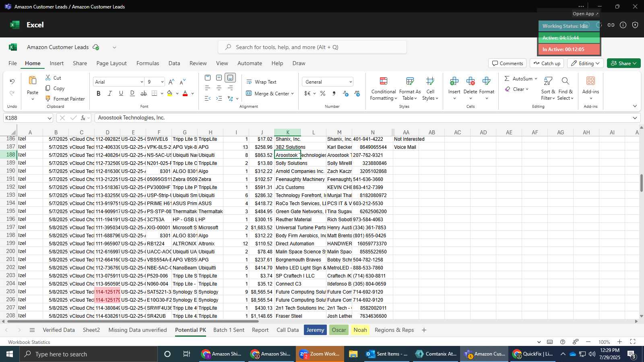This screenshot has width=644, height=362.
Task: Expand the General number format dropdown
Action: 351,82
